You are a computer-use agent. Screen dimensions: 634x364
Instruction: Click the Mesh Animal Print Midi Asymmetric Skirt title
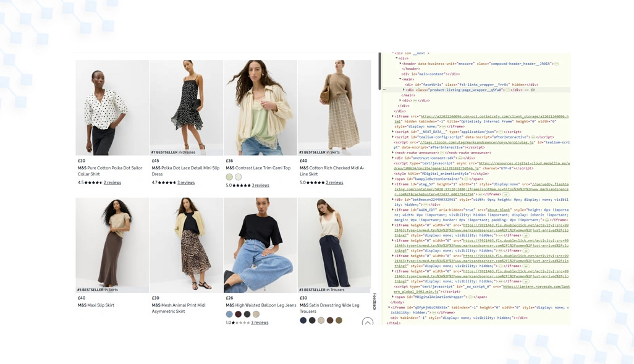pos(179,308)
